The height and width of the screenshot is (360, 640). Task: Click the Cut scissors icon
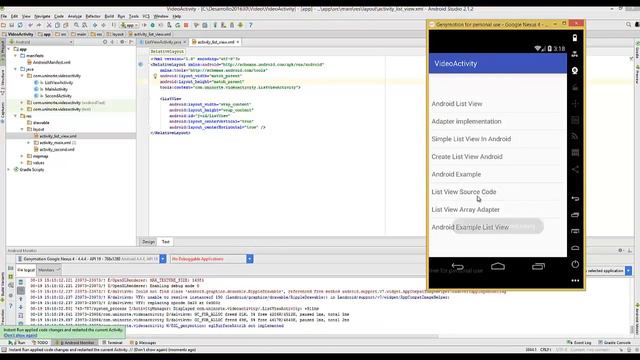49,25
